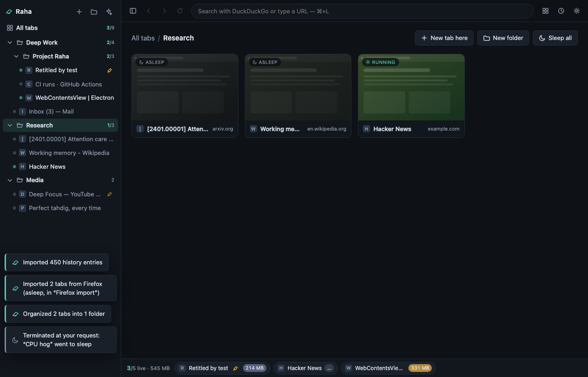Open Deep Focus — YouTube tab
The height and width of the screenshot is (377, 588).
click(x=60, y=194)
